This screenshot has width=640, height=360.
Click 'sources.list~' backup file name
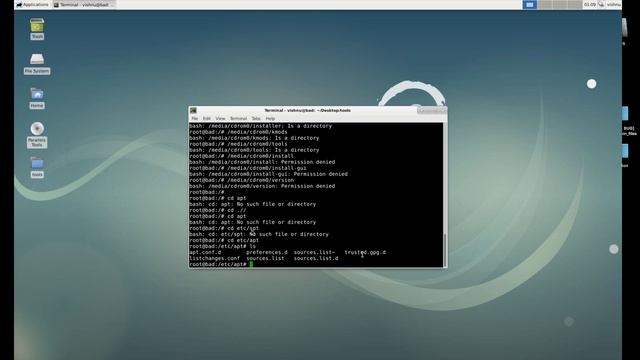click(x=314, y=252)
